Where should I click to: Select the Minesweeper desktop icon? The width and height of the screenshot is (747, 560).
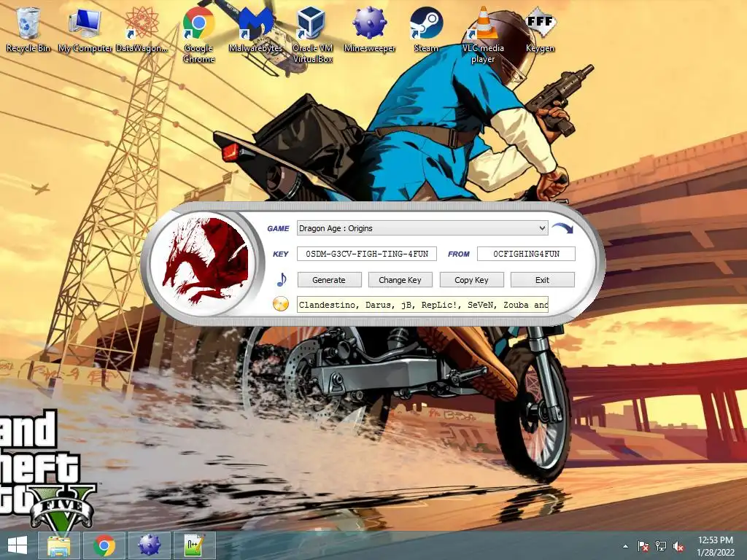(370, 28)
